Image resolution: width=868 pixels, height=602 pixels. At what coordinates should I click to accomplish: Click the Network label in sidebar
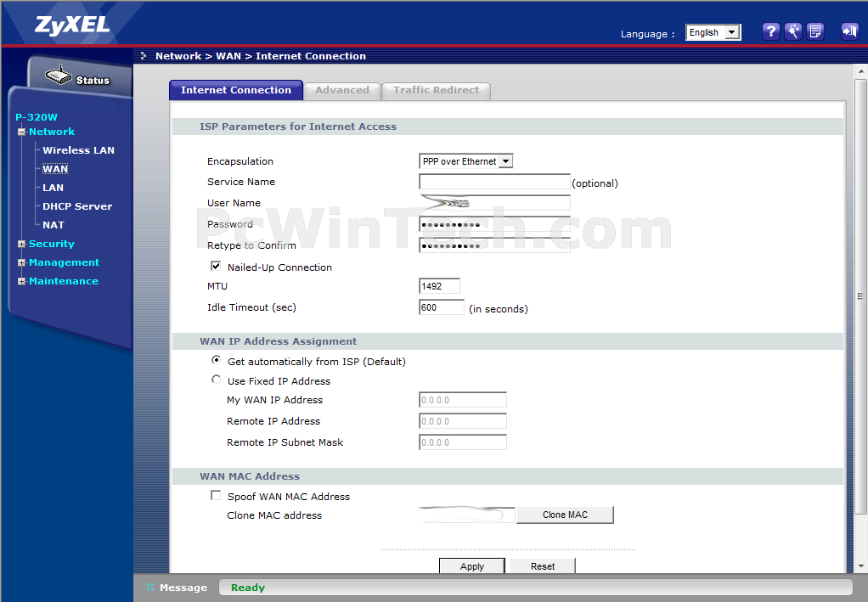(52, 132)
